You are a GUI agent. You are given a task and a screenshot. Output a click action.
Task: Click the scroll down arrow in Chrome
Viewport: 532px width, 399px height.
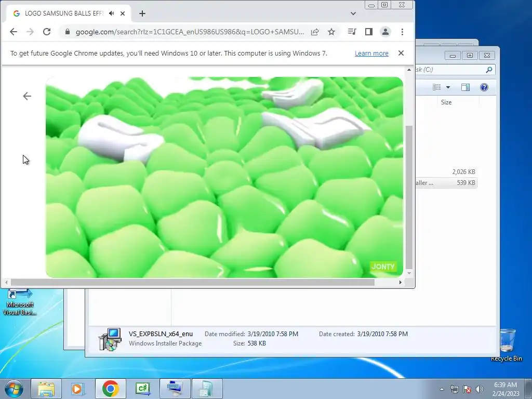pos(409,273)
